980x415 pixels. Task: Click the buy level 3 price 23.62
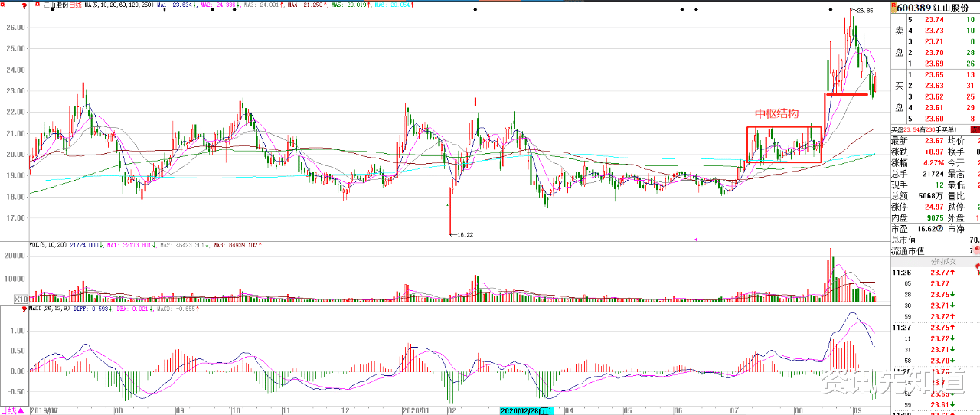(x=934, y=97)
